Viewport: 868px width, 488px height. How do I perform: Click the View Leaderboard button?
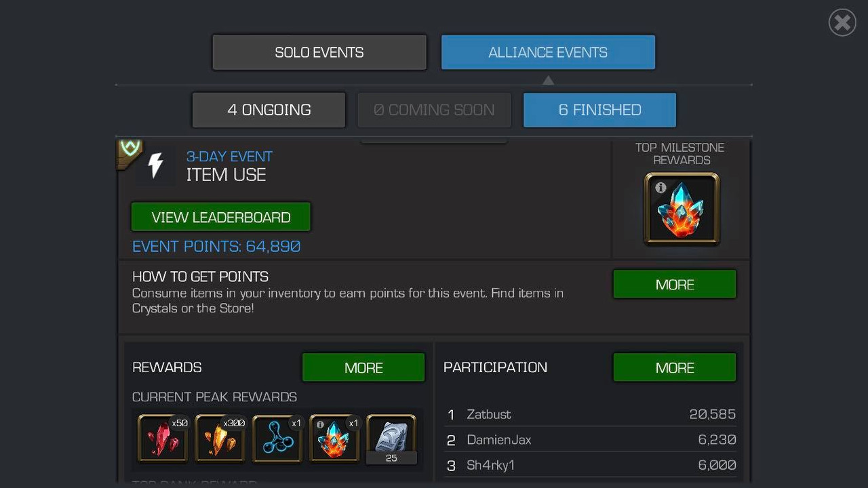coord(221,217)
